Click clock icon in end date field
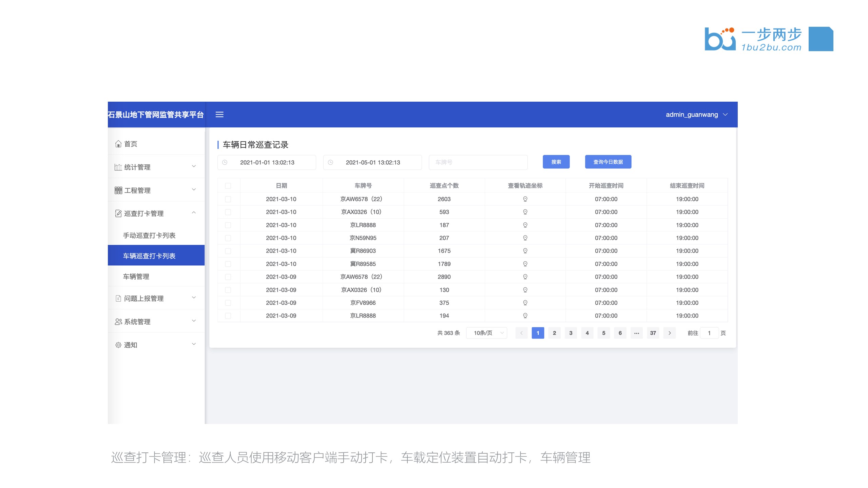Screen dimensions: 868x488 coord(330,162)
